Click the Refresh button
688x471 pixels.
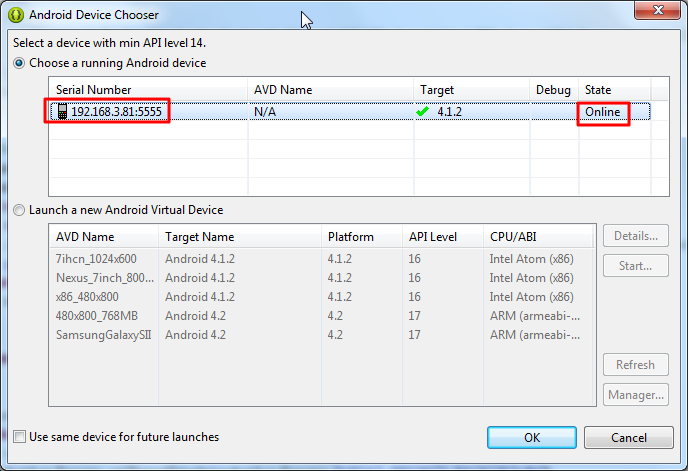636,365
